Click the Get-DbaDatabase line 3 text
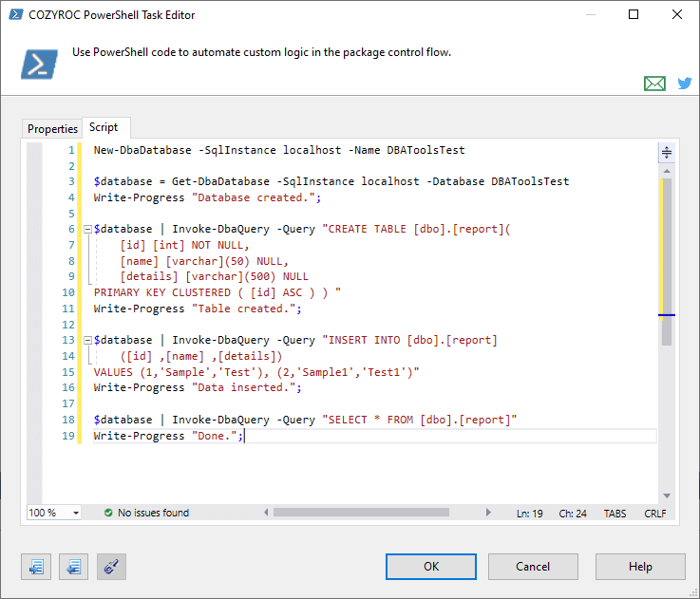Viewport: 700px width, 599px height. pos(331,181)
